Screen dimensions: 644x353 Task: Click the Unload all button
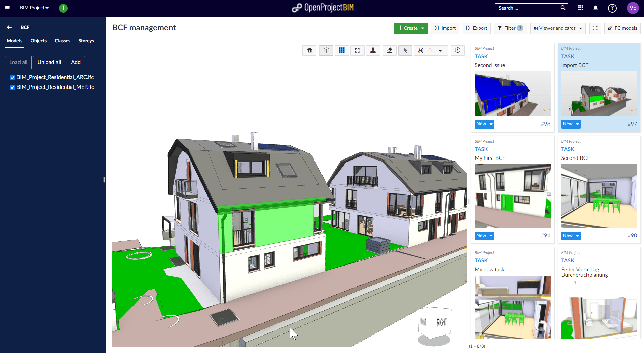pyautogui.click(x=49, y=62)
